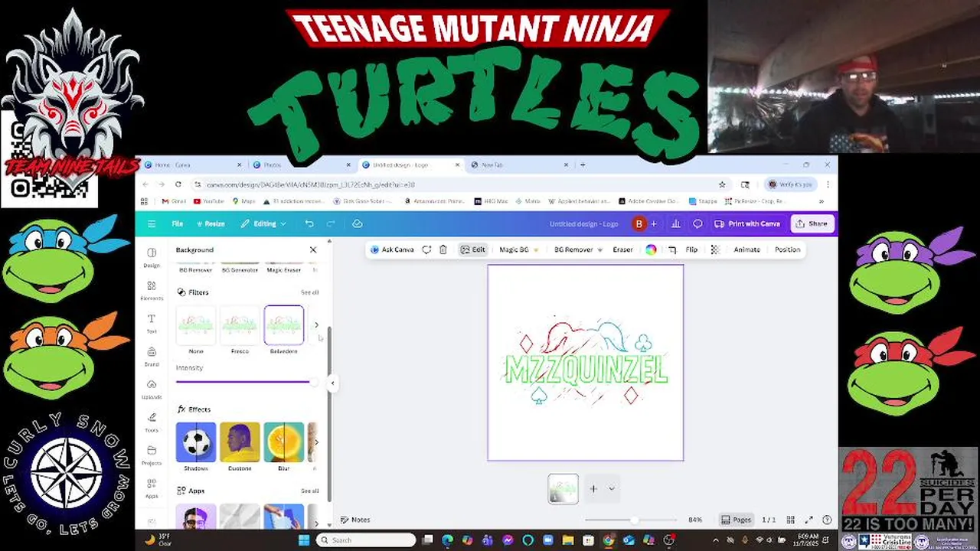980x551 pixels.
Task: Show more browser bookmarks via the chevron
Action: (821, 201)
